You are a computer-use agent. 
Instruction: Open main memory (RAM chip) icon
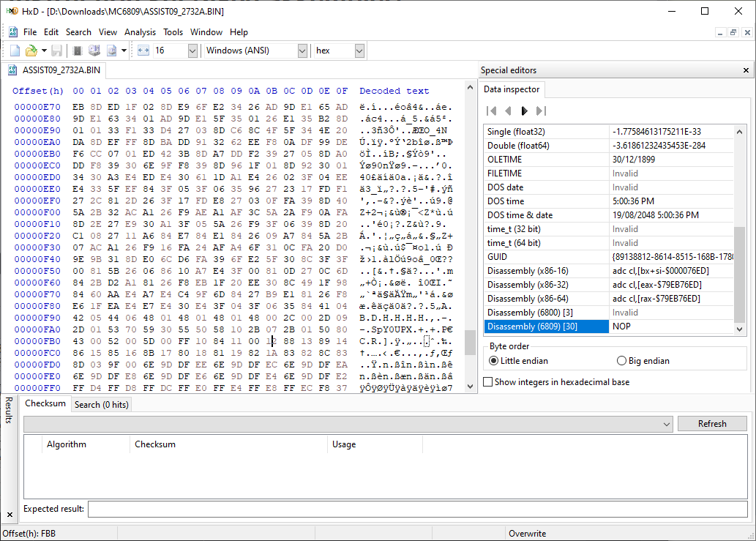pos(77,51)
